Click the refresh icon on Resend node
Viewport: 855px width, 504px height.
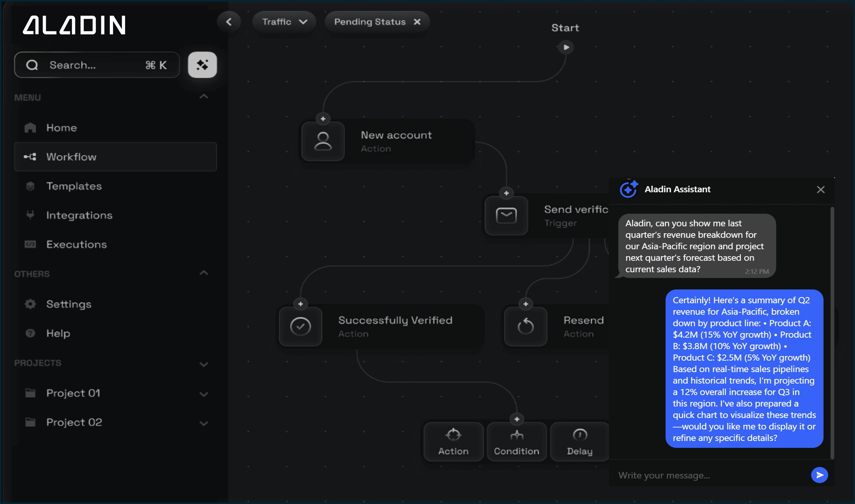click(525, 326)
